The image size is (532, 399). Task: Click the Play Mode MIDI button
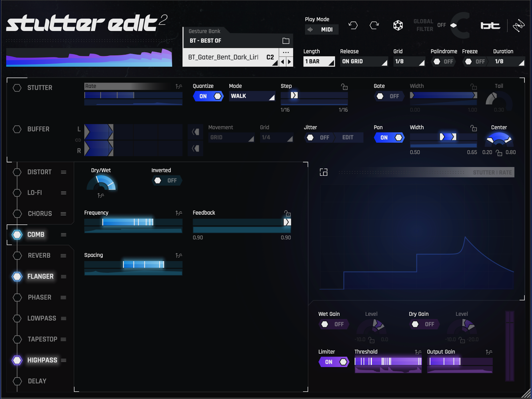(x=322, y=30)
